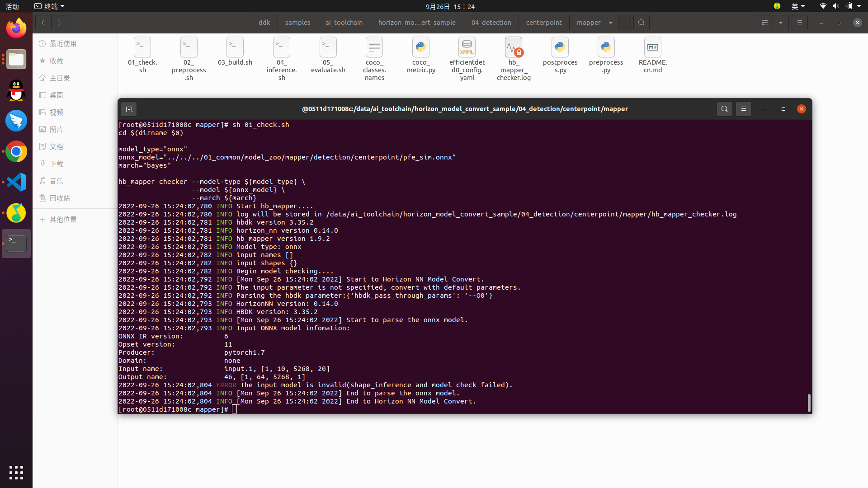The width and height of the screenshot is (868, 488).
Task: Toggle file manager list view icon
Action: pyautogui.click(x=765, y=23)
